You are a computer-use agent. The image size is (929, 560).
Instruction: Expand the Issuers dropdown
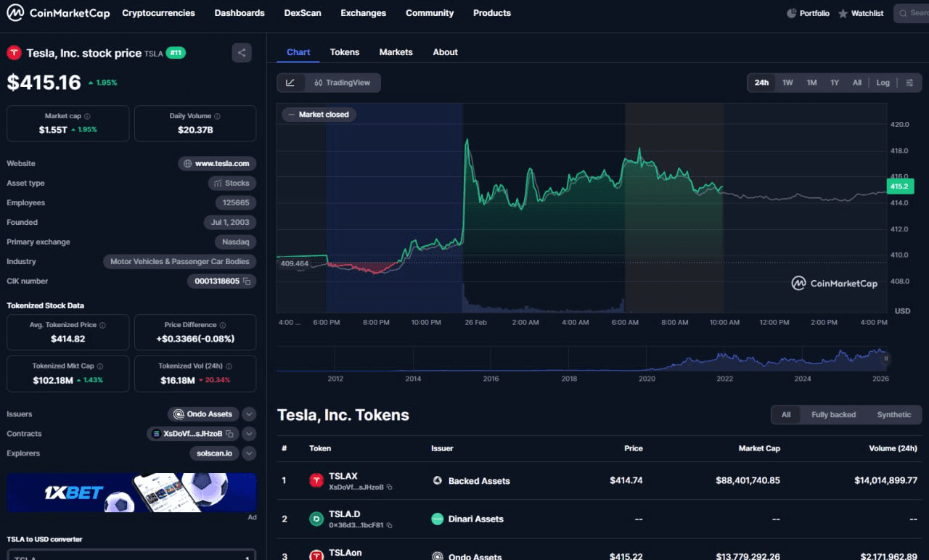click(x=249, y=413)
